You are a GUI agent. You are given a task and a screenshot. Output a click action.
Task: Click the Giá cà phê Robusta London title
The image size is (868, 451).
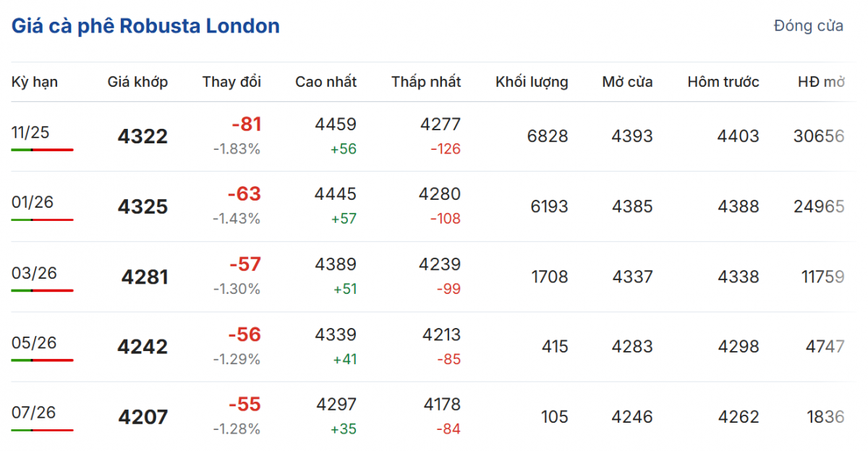coord(145,26)
